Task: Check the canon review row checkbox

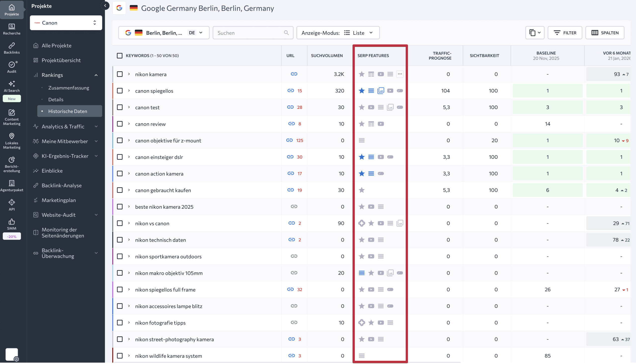Action: click(120, 124)
